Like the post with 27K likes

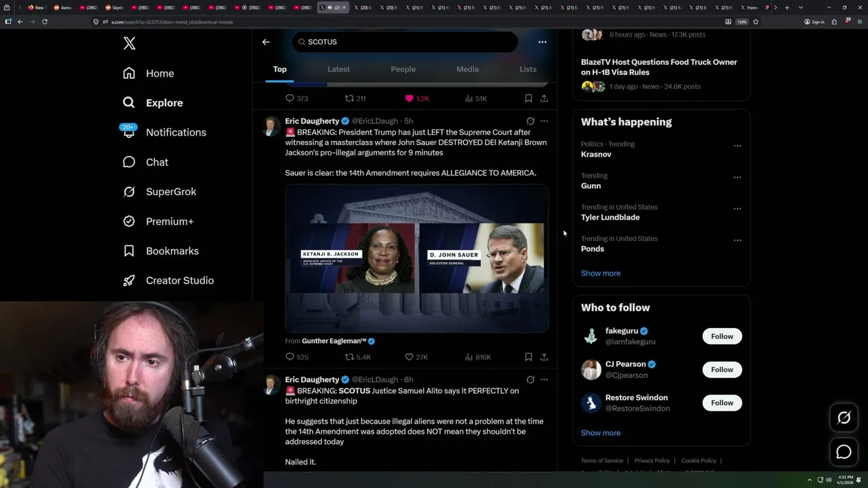416,357
